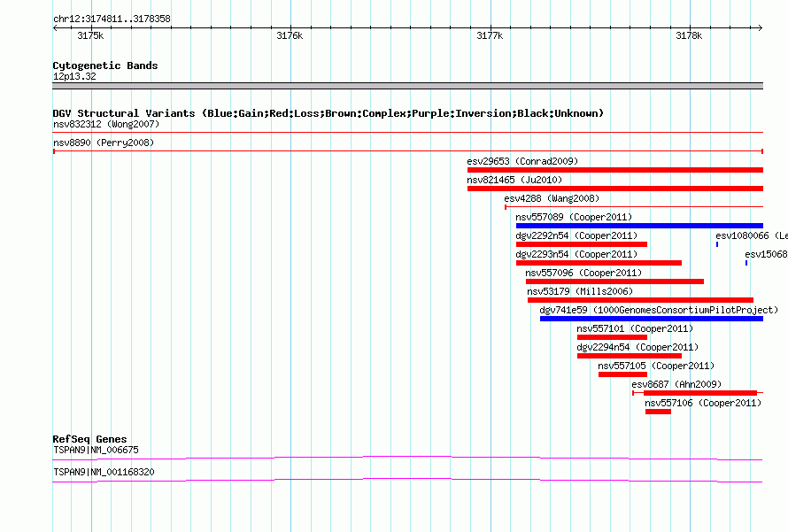Screen dimensions: 788x532
Task: Click the left arrow on the ruler
Action: tap(55, 28)
